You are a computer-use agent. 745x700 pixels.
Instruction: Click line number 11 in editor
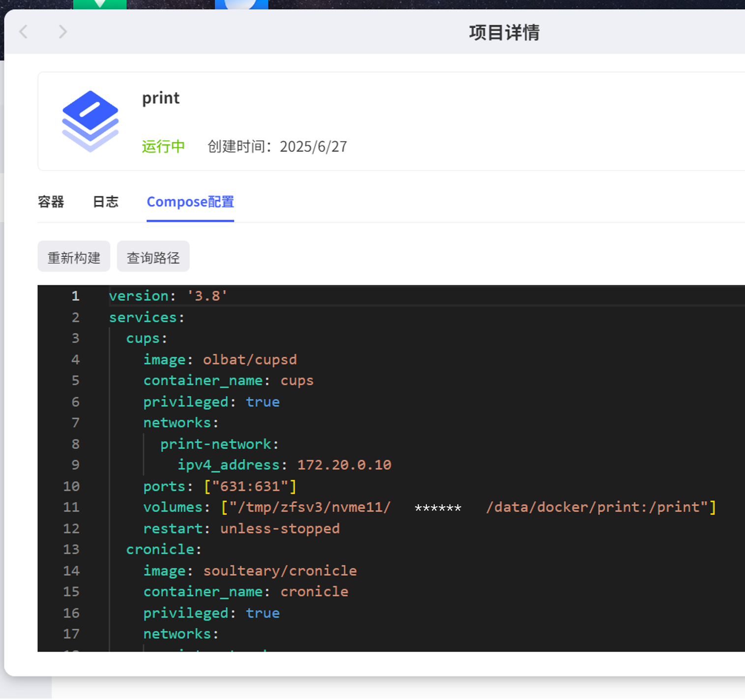click(71, 507)
